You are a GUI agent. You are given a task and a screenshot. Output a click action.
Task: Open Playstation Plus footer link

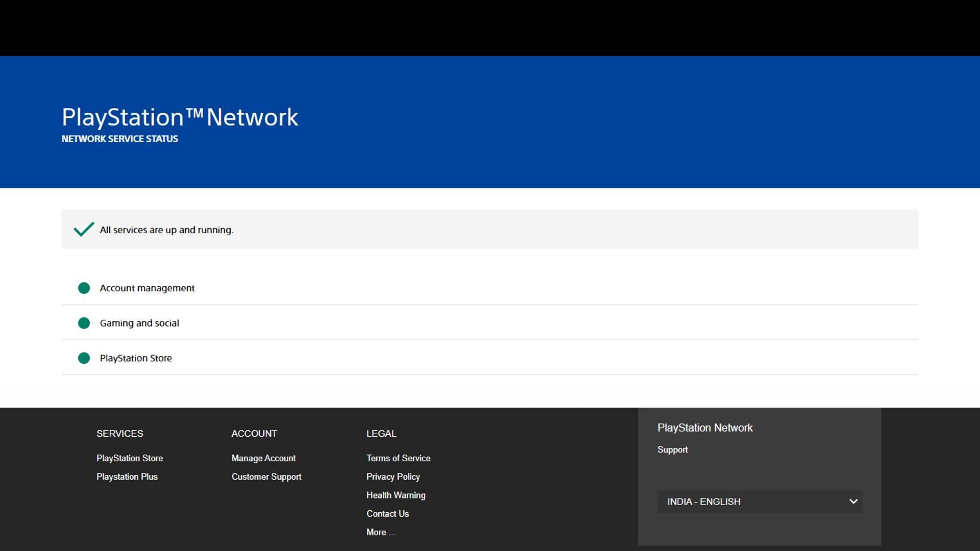point(127,477)
